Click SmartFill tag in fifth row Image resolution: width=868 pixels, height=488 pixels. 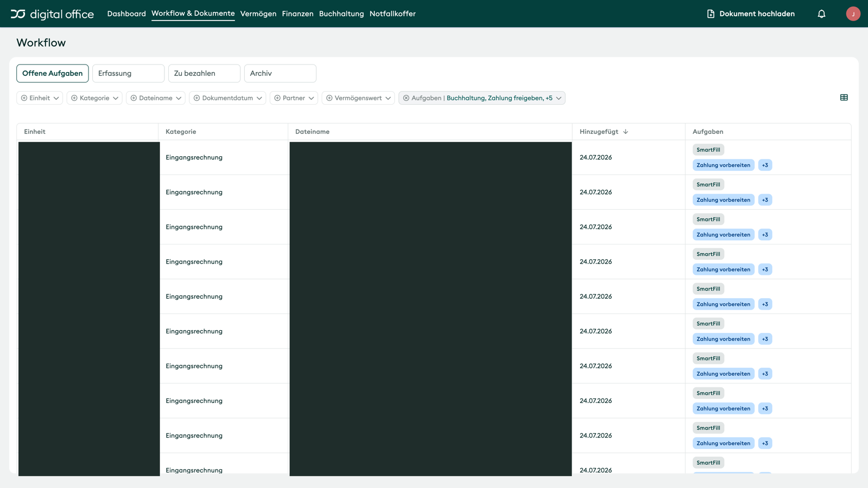tap(708, 289)
